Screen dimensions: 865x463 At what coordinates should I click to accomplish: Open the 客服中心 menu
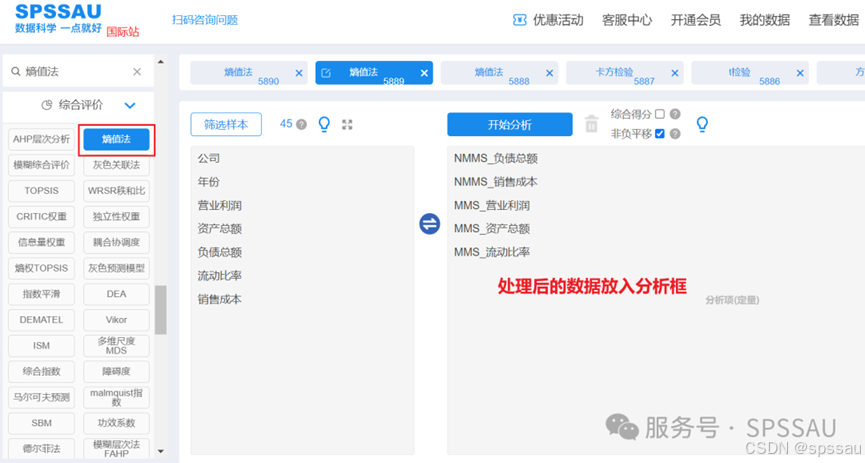(x=627, y=20)
